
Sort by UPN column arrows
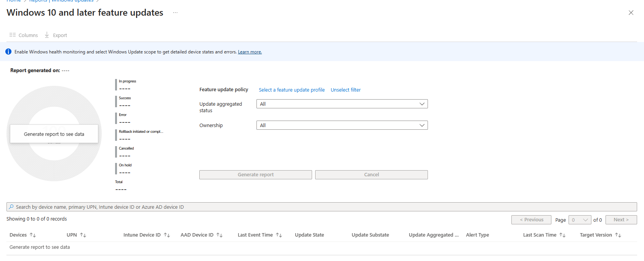83,235
